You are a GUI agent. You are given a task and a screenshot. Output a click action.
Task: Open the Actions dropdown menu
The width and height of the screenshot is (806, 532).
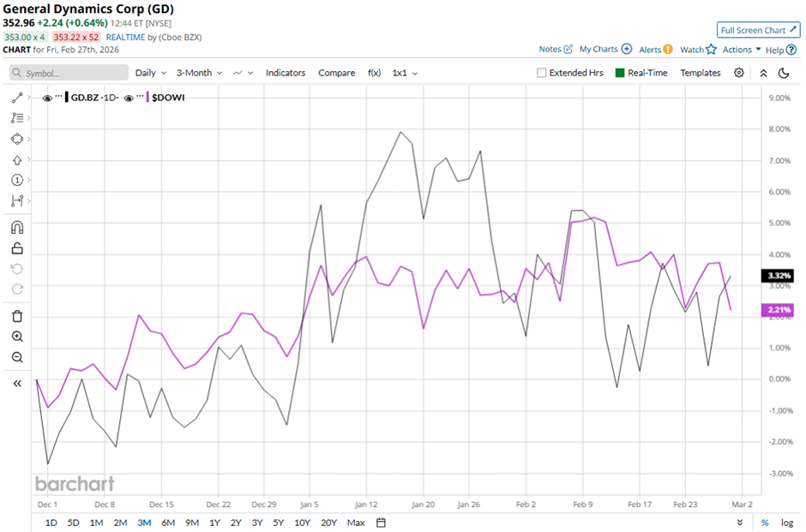(742, 50)
